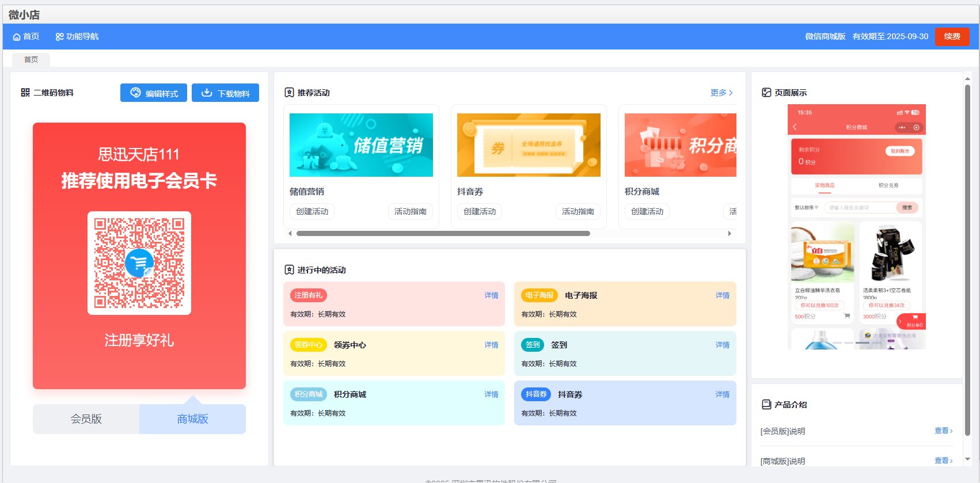Click the 有效期至:2025-09-30 text
This screenshot has height=483, width=980.
[890, 36]
